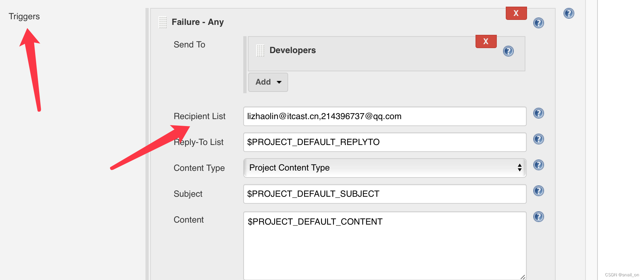Open help for Content Type
Viewport: 644px width, 280px height.
coord(538,165)
